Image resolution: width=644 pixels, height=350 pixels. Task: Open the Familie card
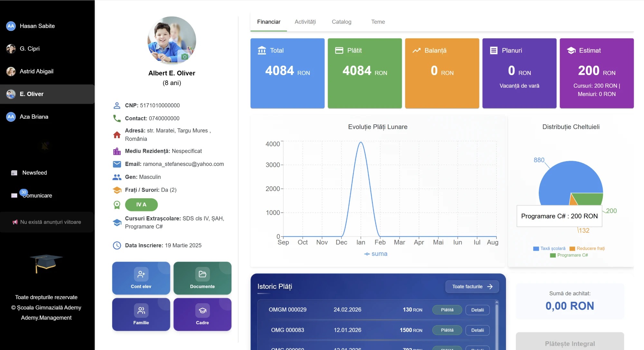141,314
